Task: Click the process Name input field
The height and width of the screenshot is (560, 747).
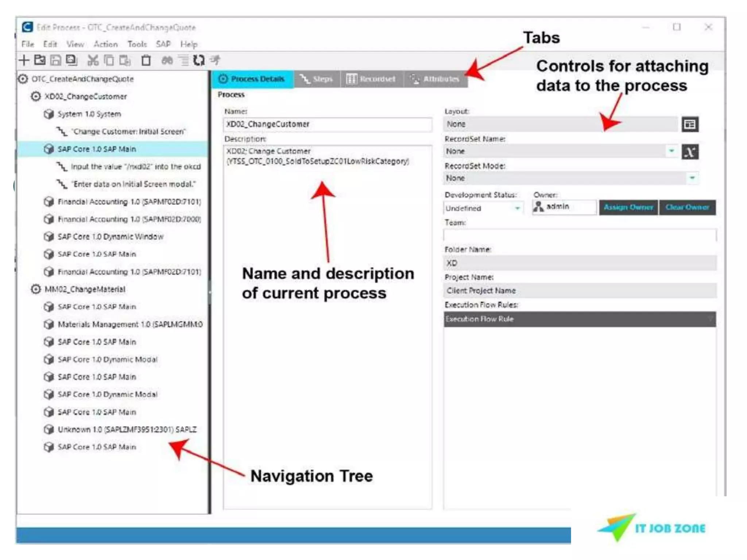Action: coord(327,124)
